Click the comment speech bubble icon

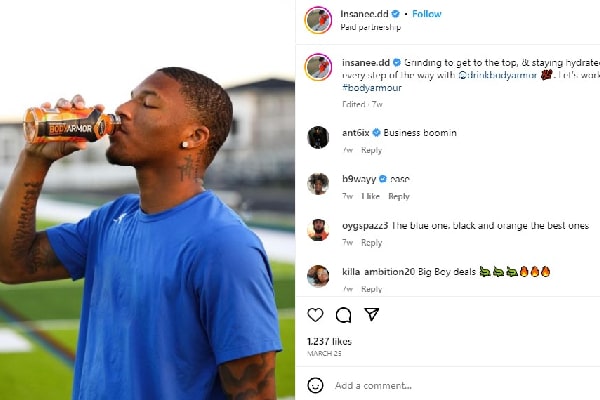click(x=343, y=315)
